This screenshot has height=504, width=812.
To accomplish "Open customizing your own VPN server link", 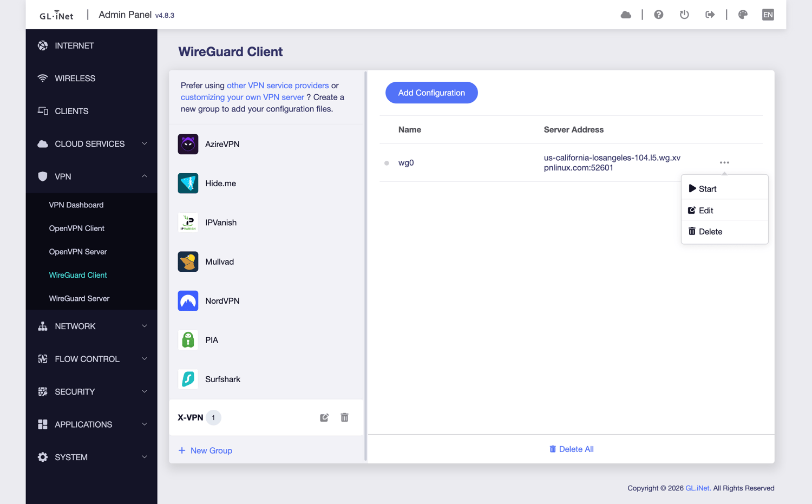I will point(243,97).
